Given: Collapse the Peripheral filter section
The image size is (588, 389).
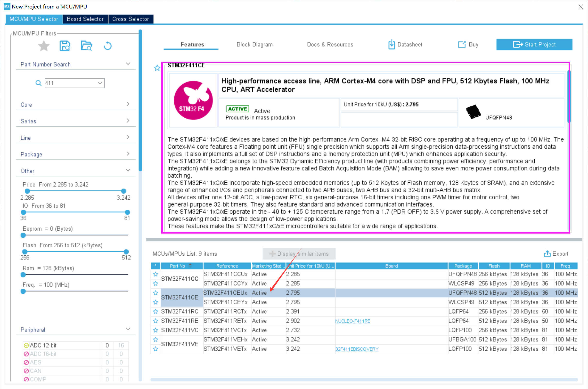Looking at the screenshot, I should (x=128, y=329).
